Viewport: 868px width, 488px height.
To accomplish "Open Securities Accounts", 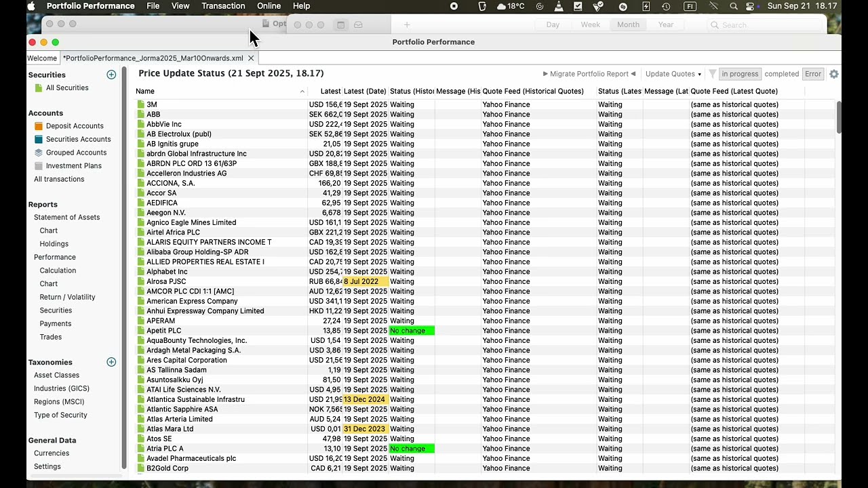I will click(x=72, y=139).
